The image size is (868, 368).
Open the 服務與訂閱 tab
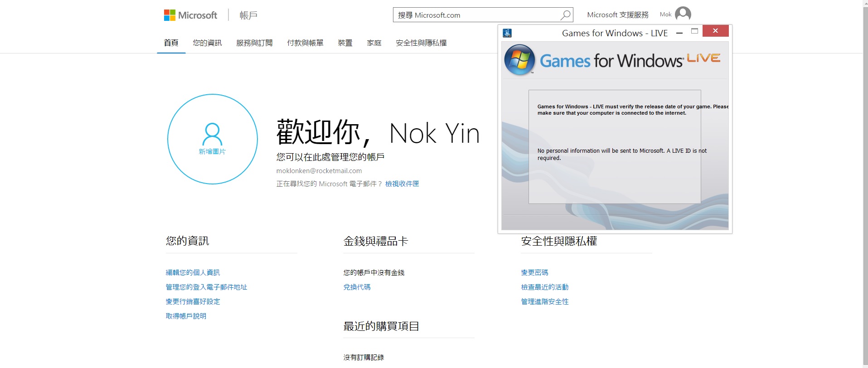pyautogui.click(x=254, y=43)
